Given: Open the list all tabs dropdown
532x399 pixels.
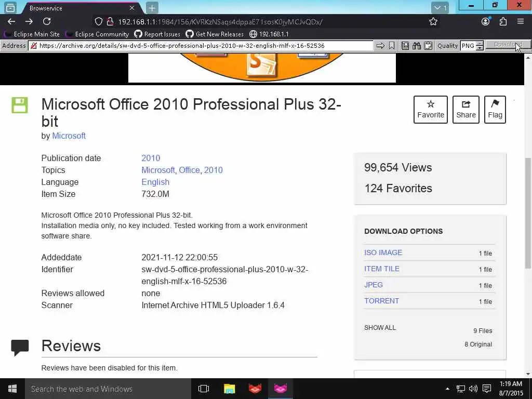Looking at the screenshot, I should tap(440, 8).
